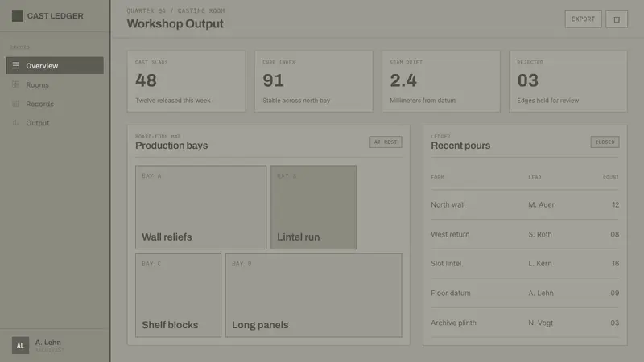Viewport: 644px width, 362px height.
Task: Click the Lead column header
Action: [535, 177]
